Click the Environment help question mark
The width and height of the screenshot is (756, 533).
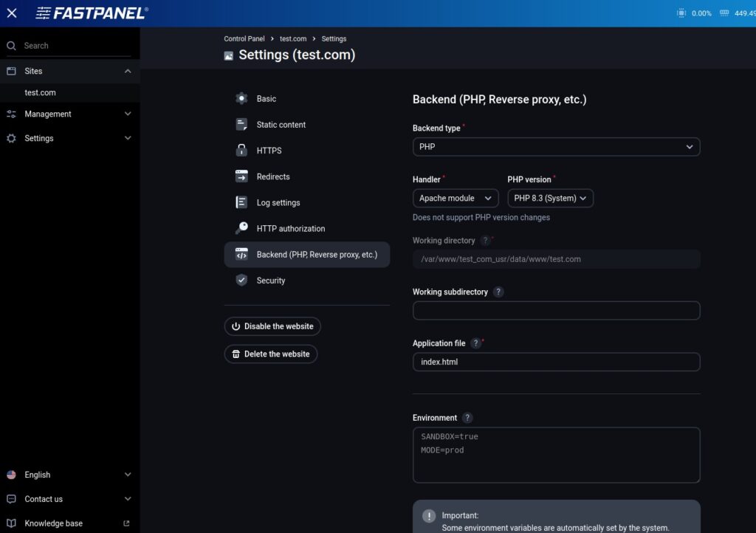point(467,418)
